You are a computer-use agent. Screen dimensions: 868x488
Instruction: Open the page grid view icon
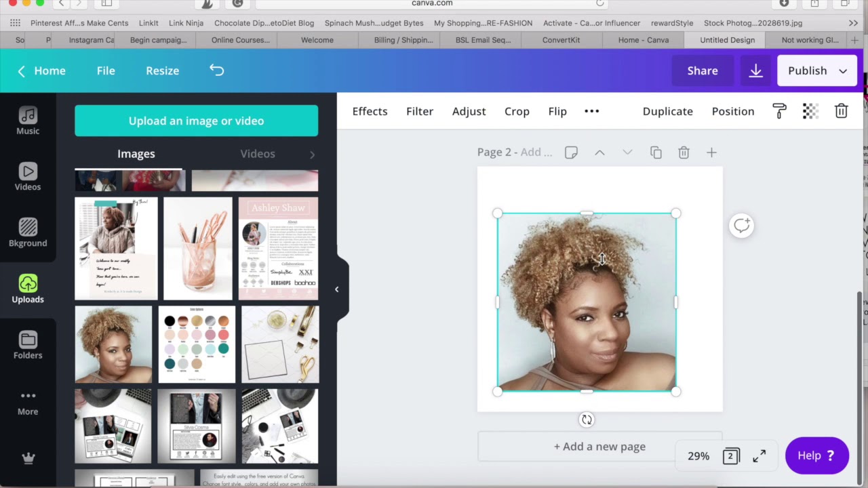(x=730, y=456)
